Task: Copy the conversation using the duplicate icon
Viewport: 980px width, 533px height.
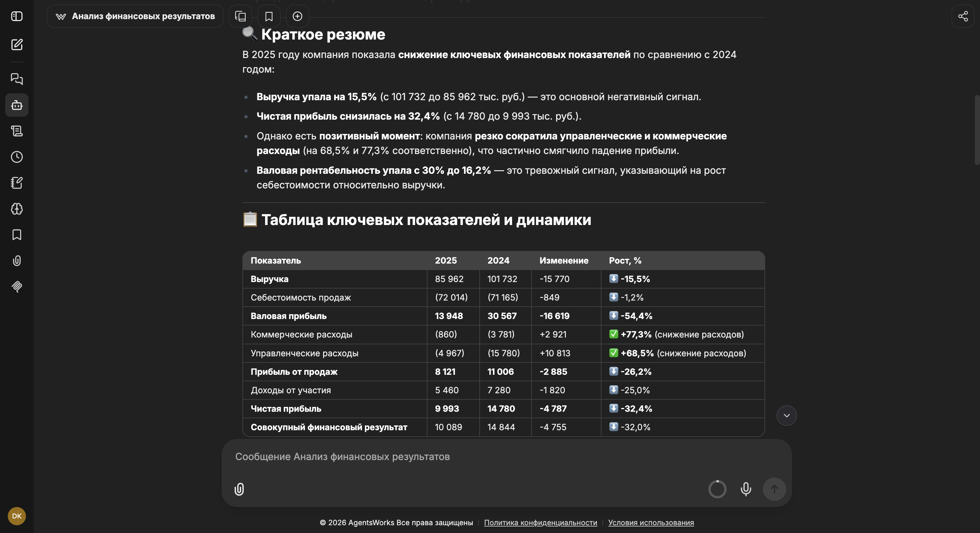Action: tap(240, 16)
